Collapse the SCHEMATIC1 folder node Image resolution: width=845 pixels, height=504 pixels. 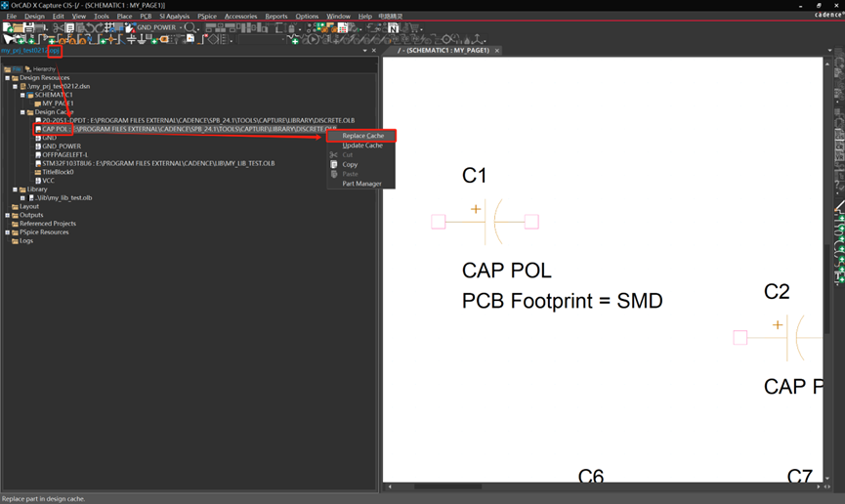pyautogui.click(x=22, y=95)
